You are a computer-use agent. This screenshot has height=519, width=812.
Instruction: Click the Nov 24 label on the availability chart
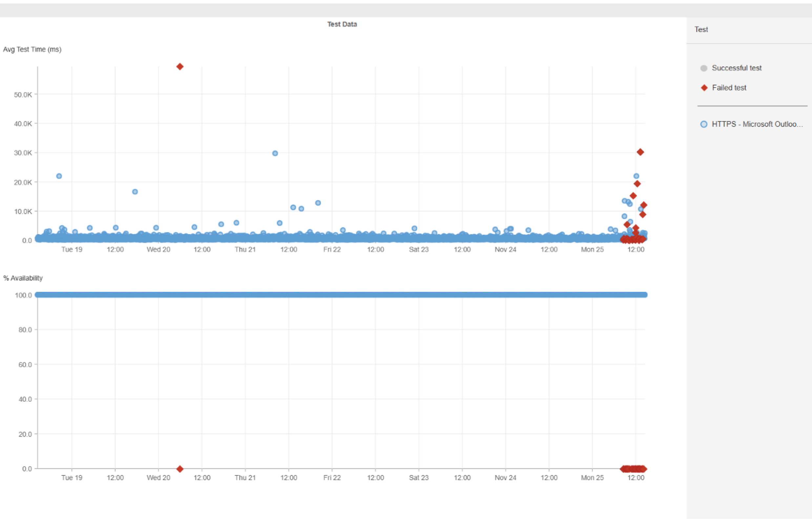click(505, 477)
